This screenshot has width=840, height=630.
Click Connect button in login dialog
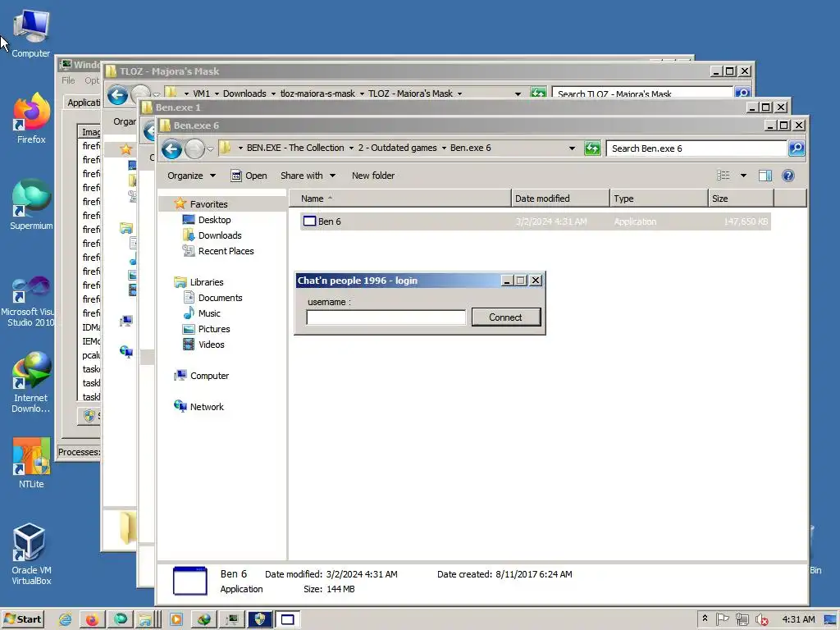pos(505,317)
